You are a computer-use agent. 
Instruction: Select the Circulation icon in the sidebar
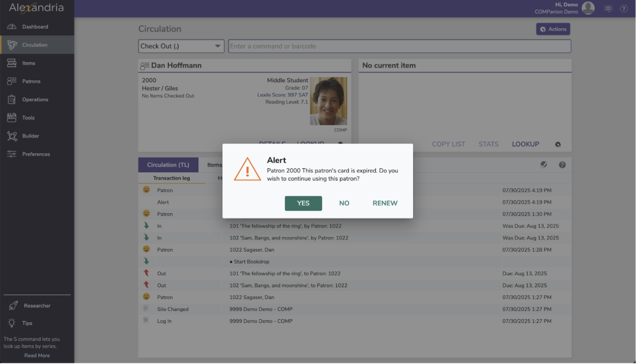coord(34,45)
